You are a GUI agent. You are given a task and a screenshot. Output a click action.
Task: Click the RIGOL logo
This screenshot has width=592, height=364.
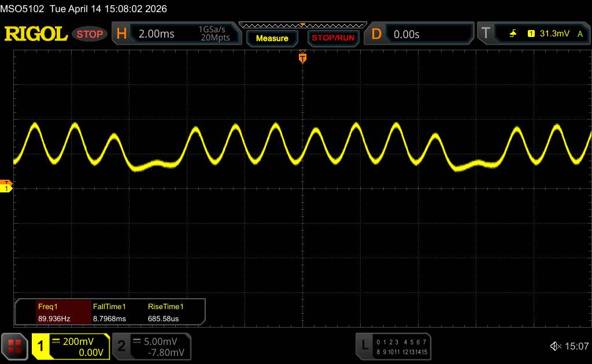(36, 34)
